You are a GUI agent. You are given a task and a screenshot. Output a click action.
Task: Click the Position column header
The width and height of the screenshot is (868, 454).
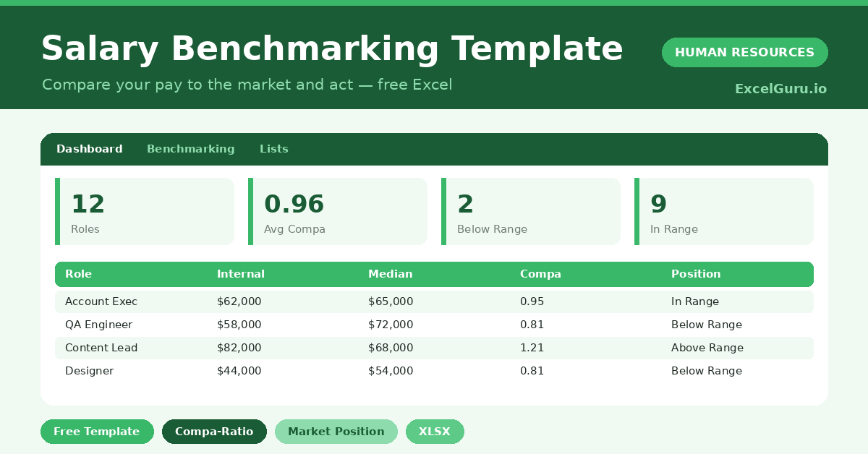click(696, 274)
